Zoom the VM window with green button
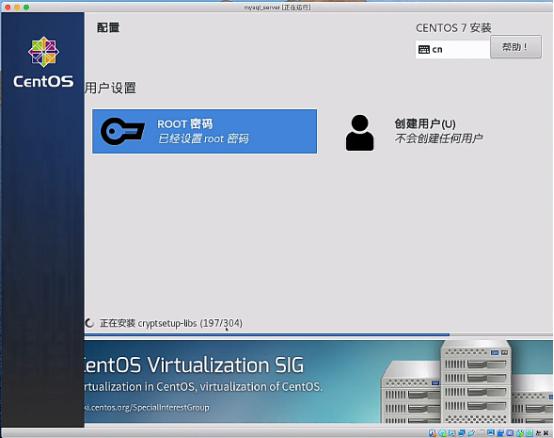Screen dimensions: 554x438 [x=26, y=7]
